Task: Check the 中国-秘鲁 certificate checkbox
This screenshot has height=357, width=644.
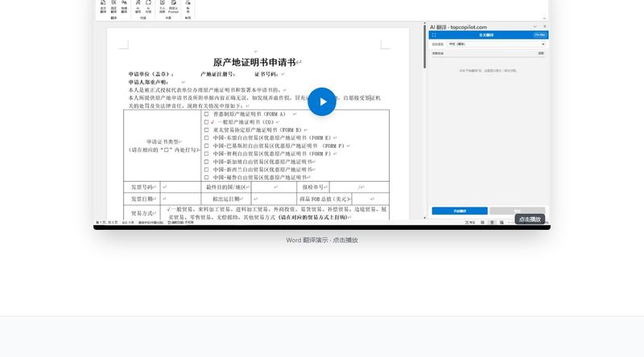Action: click(x=206, y=178)
